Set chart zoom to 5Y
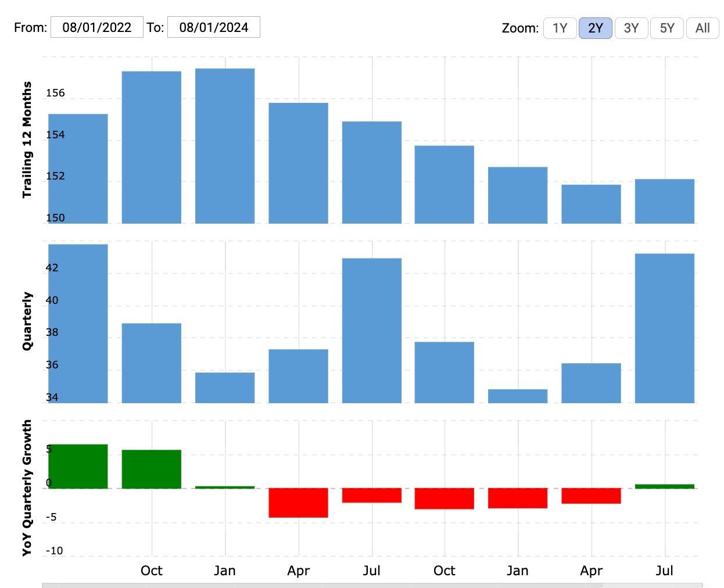This screenshot has width=724, height=588. (667, 28)
